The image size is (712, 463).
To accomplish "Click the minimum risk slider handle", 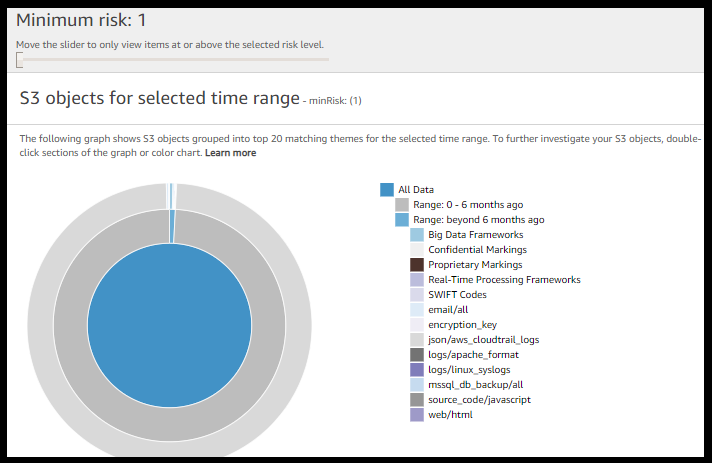I will pos(19,60).
